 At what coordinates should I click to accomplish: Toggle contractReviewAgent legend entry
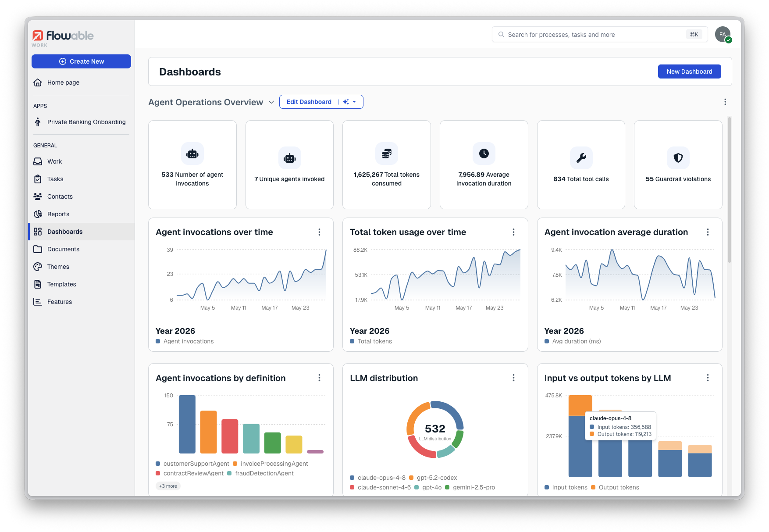[189, 473]
